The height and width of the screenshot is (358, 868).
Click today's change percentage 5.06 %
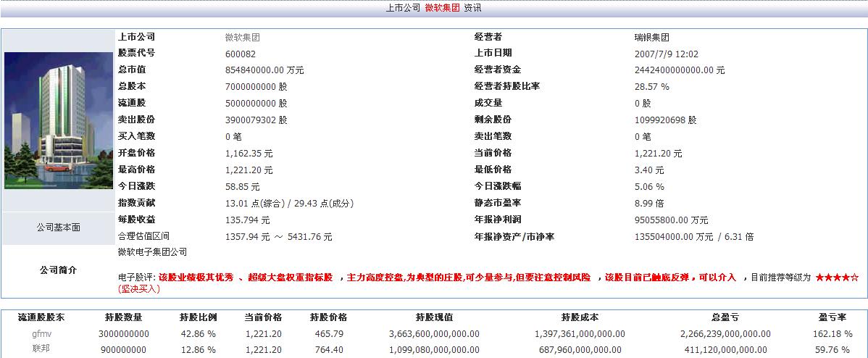coord(649,187)
